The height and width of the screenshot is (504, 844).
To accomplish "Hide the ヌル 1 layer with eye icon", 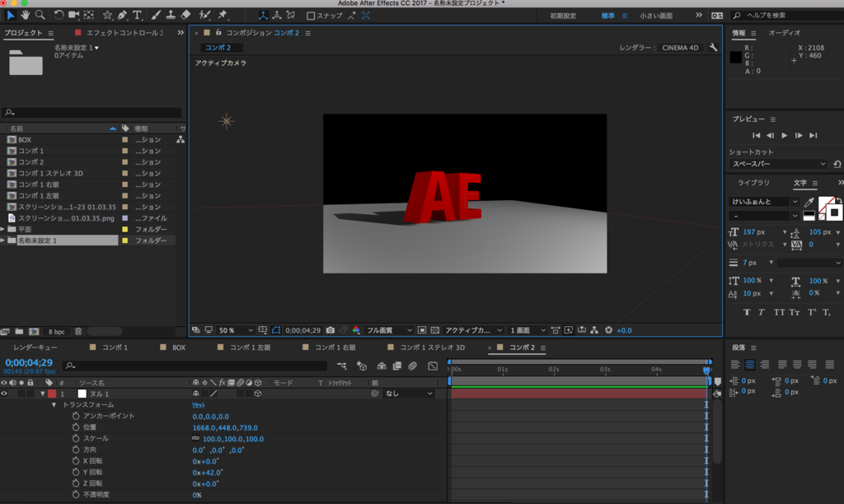I will tap(4, 394).
